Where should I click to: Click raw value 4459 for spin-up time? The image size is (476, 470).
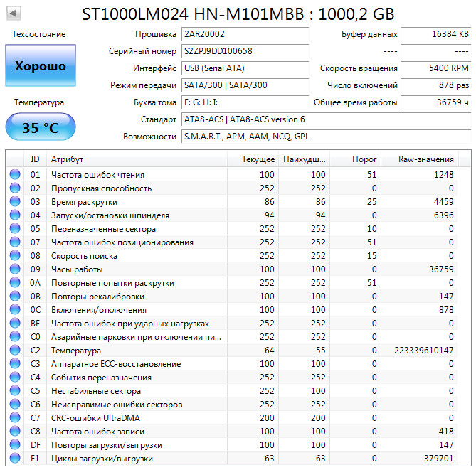tap(443, 201)
